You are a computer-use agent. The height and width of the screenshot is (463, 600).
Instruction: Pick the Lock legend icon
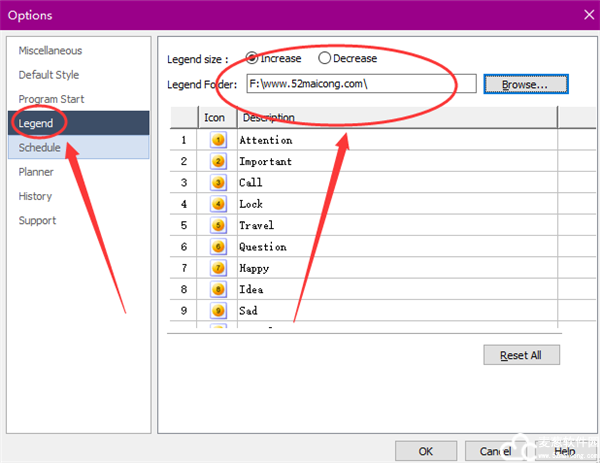click(x=217, y=204)
